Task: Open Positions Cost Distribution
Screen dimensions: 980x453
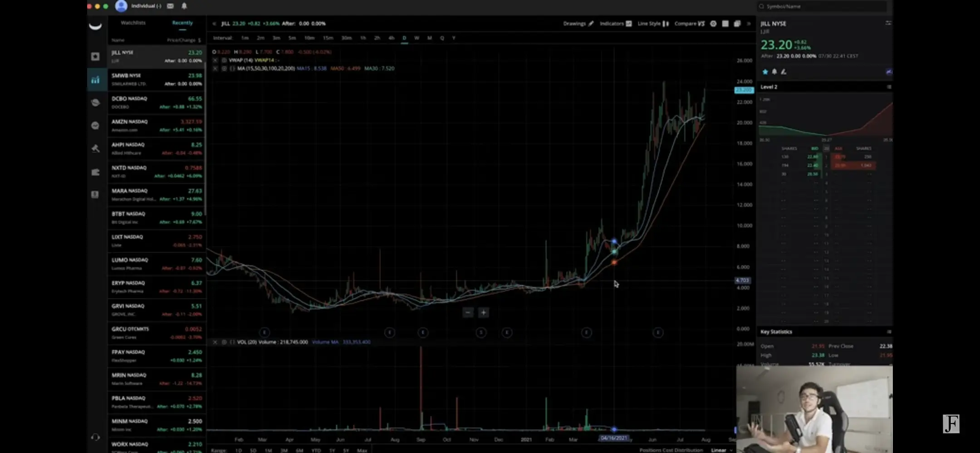Action: 671,450
